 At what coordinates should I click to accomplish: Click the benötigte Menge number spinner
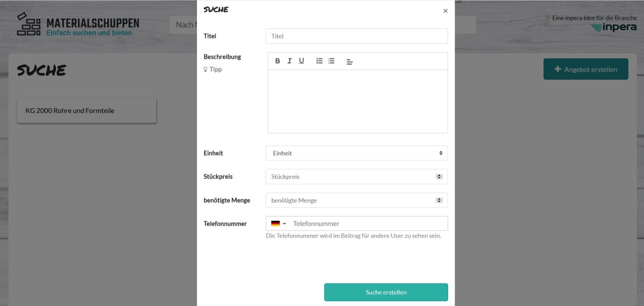(x=439, y=200)
